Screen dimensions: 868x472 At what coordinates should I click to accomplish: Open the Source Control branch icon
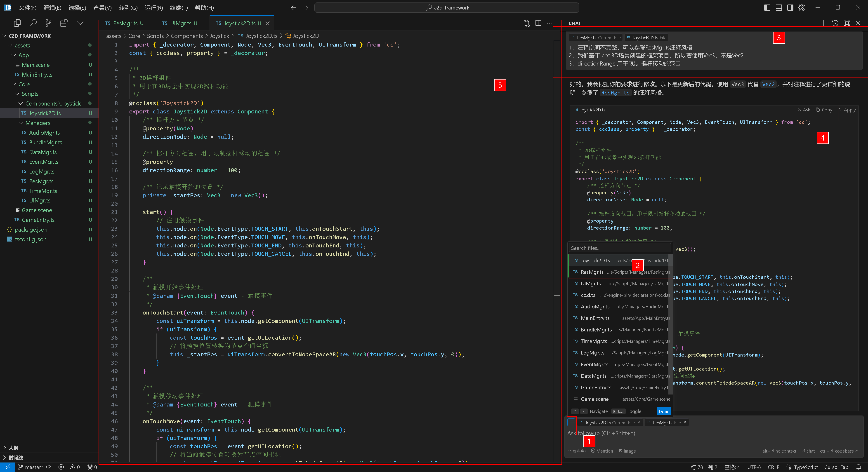pos(48,23)
